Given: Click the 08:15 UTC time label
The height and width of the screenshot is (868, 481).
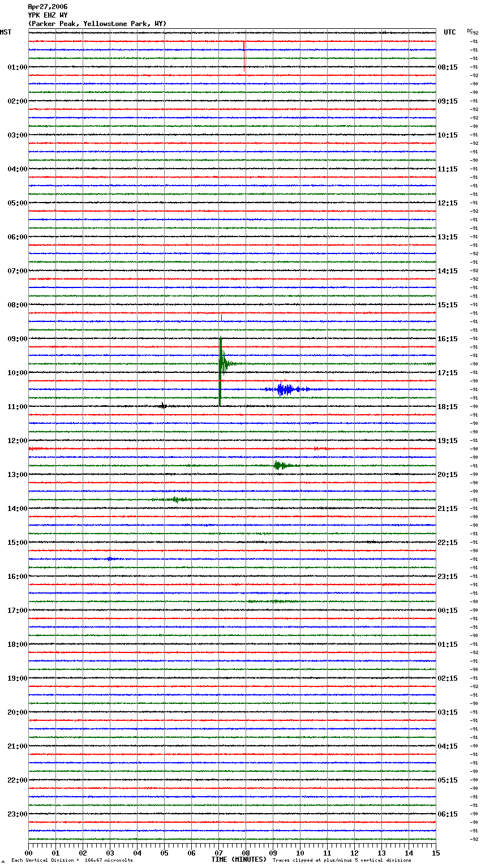Looking at the screenshot, I should point(448,67).
